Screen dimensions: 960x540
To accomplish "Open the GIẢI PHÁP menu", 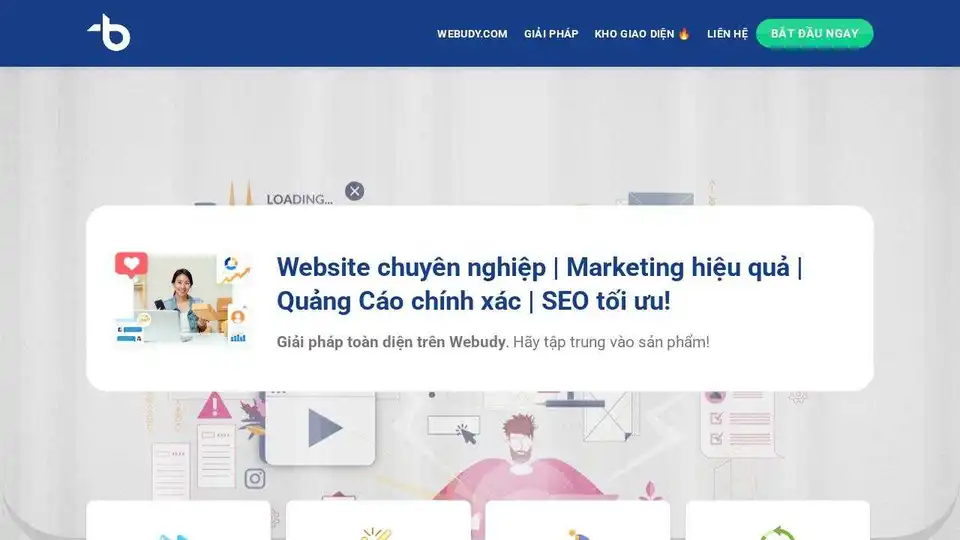I will (x=551, y=34).
